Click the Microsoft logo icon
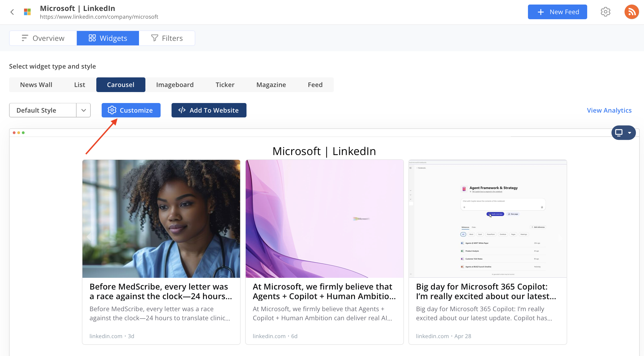 pos(27,12)
